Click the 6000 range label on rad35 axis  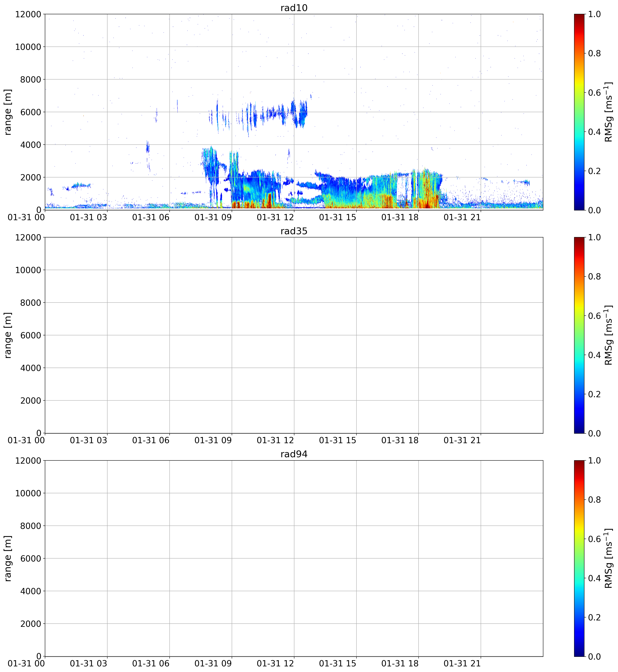[30, 335]
